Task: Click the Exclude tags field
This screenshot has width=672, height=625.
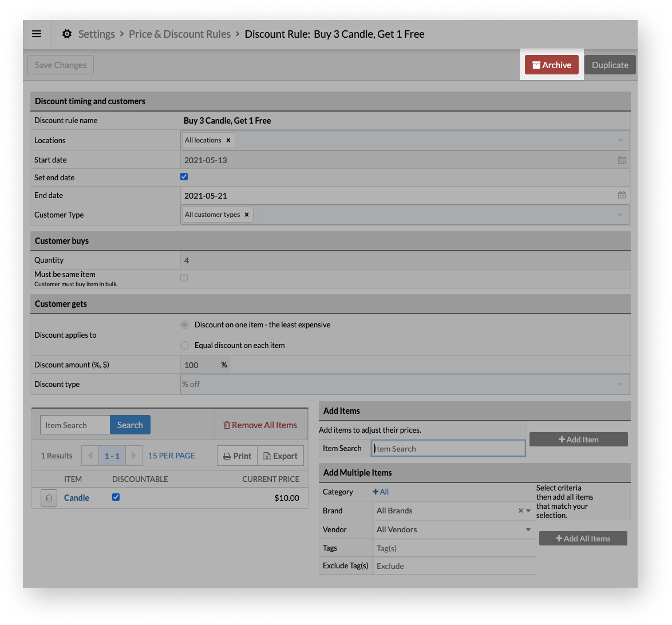Action: coord(454,566)
